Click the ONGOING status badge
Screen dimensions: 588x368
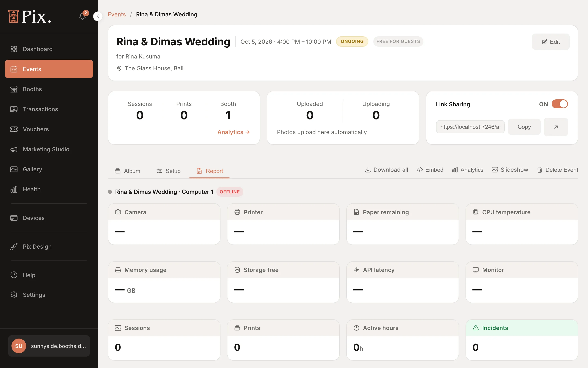pos(352,41)
